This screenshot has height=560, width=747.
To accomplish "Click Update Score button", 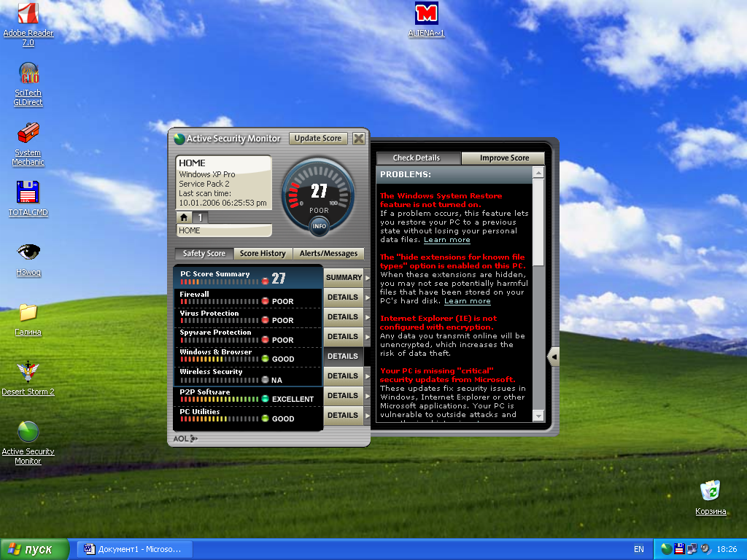I will pyautogui.click(x=318, y=138).
